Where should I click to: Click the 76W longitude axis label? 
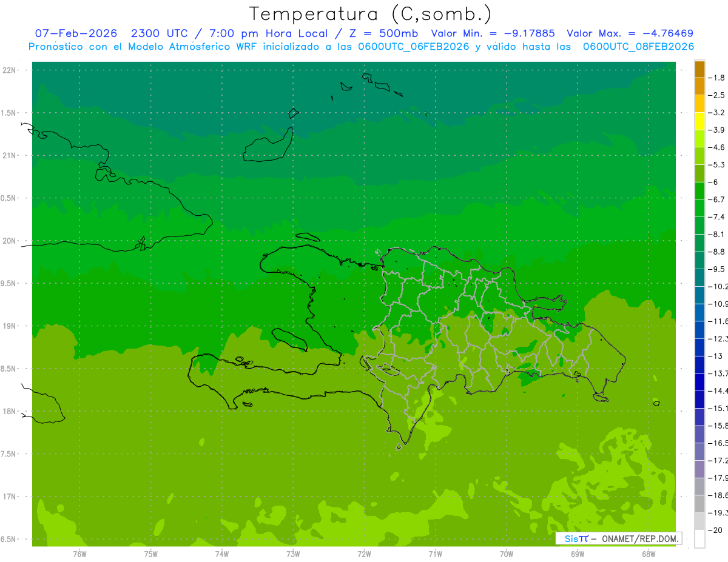tap(79, 554)
